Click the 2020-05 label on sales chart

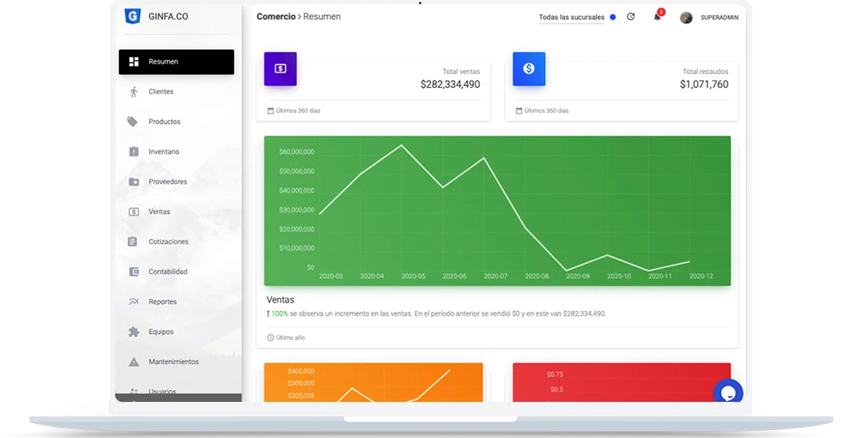pos(413,276)
